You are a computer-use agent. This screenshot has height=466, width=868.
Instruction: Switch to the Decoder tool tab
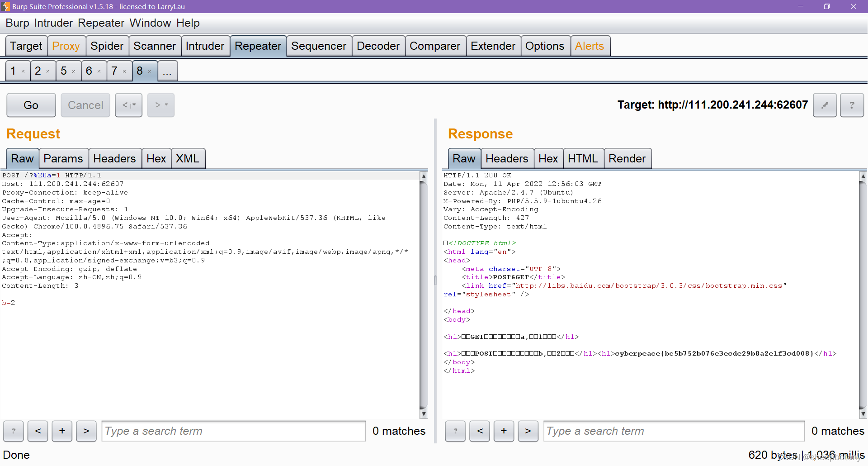coord(378,46)
